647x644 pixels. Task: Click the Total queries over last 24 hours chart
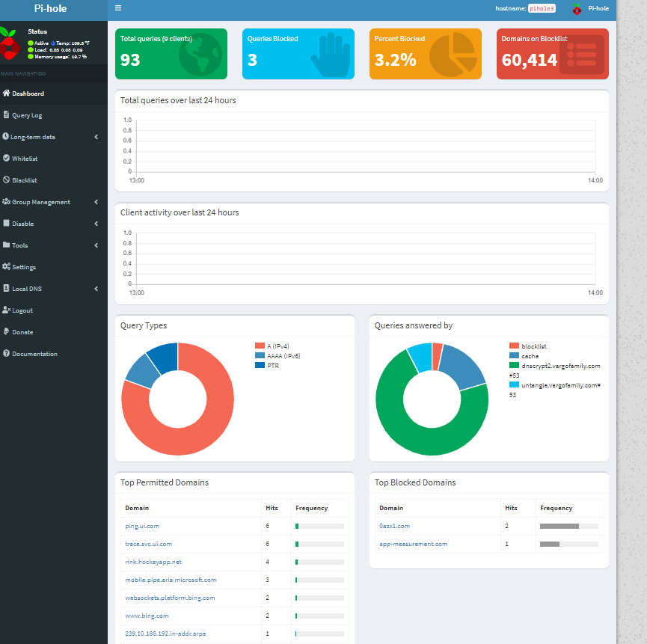(362, 150)
